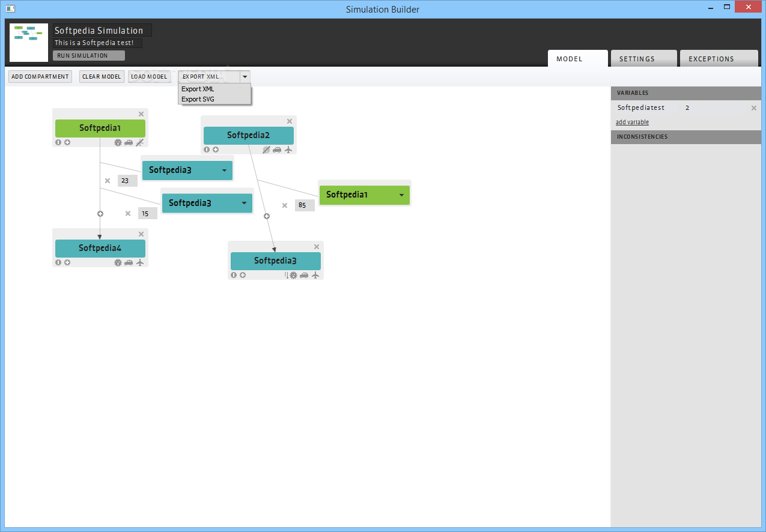The width and height of the screenshot is (766, 532).
Task: Delete the transition with value 15
Action: [x=128, y=213]
